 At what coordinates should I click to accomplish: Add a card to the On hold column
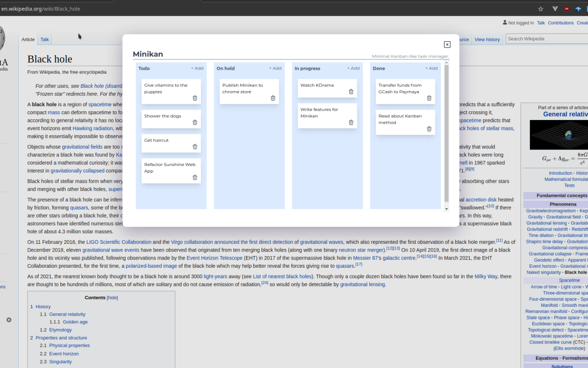(275, 69)
